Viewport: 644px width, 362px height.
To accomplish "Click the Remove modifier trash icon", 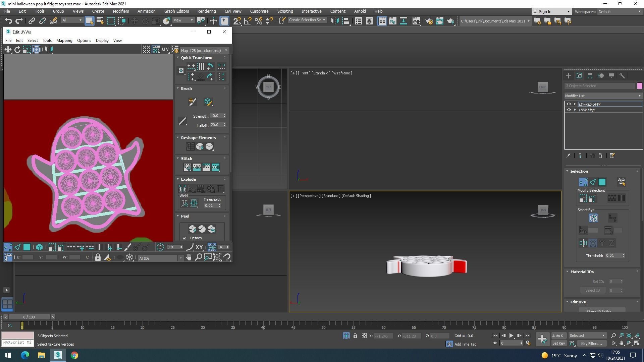I will [x=600, y=156].
